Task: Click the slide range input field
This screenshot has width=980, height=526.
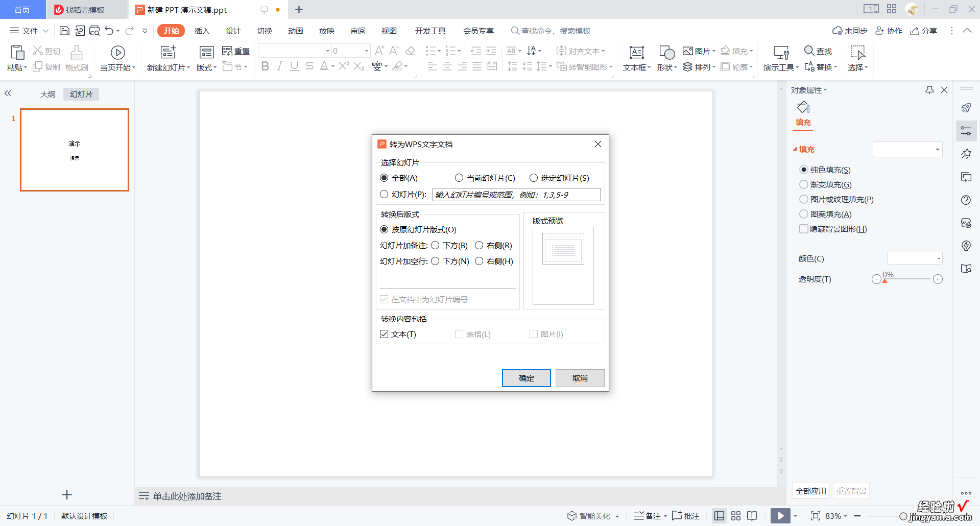Action: [x=517, y=195]
